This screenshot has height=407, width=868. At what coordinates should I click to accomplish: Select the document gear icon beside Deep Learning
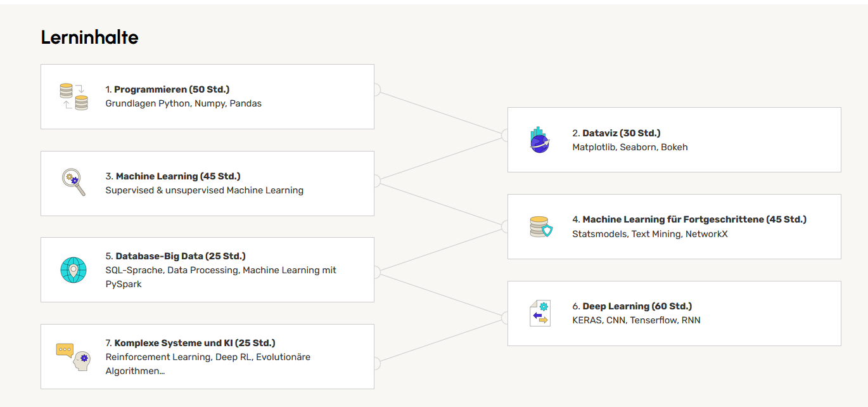pyautogui.click(x=540, y=313)
